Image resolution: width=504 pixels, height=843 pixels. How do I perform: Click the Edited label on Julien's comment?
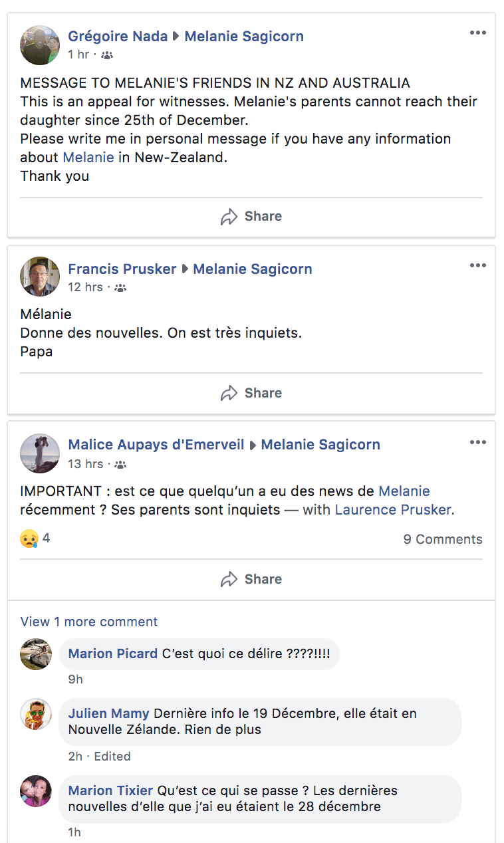(112, 756)
